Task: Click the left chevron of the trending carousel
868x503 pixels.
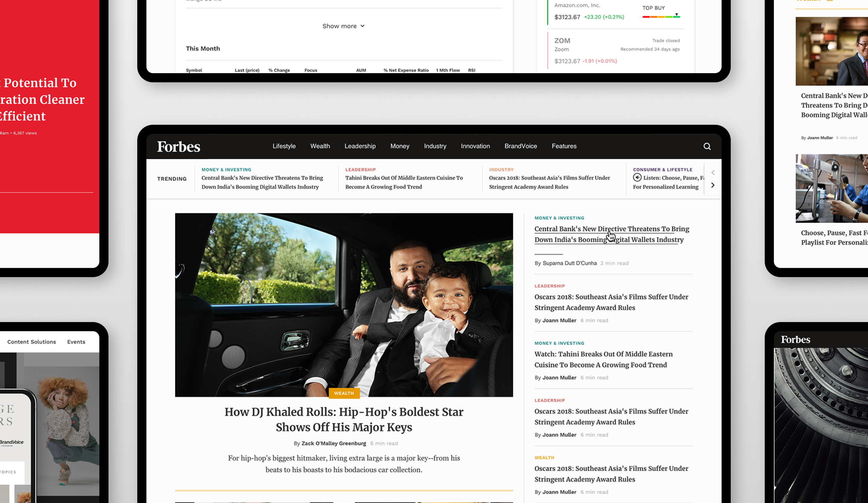Action: tap(713, 172)
